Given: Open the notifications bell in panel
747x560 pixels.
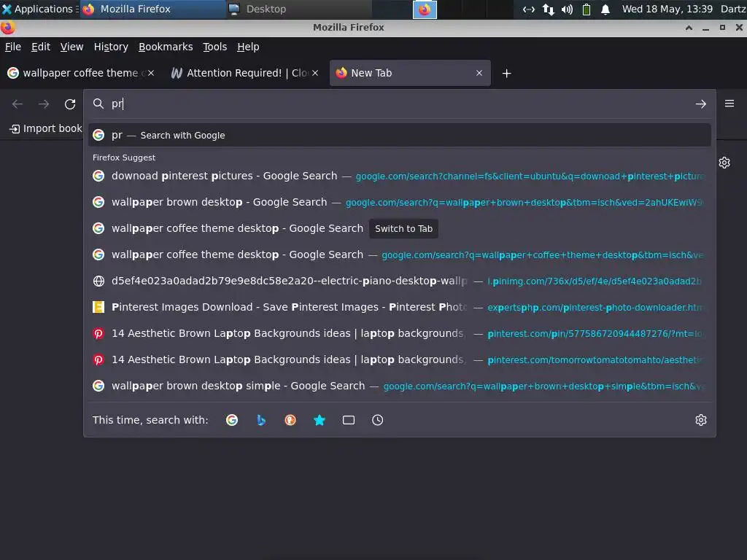Looking at the screenshot, I should click(605, 9).
